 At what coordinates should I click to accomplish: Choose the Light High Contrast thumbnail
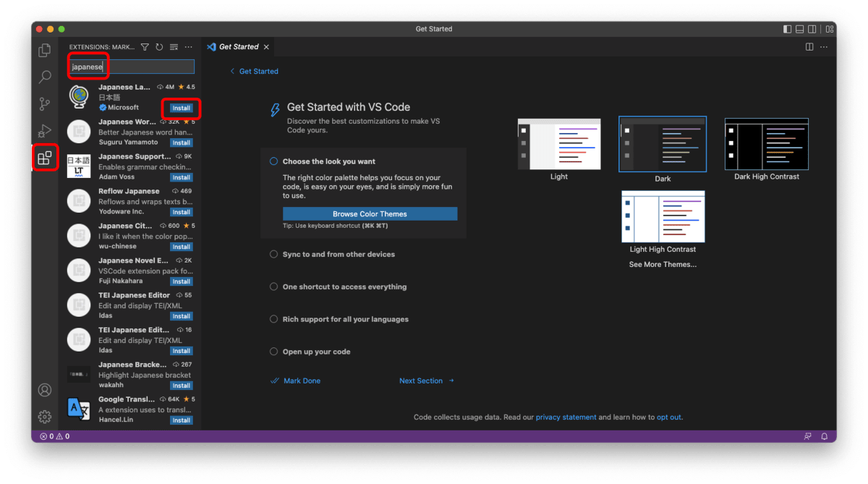663,217
